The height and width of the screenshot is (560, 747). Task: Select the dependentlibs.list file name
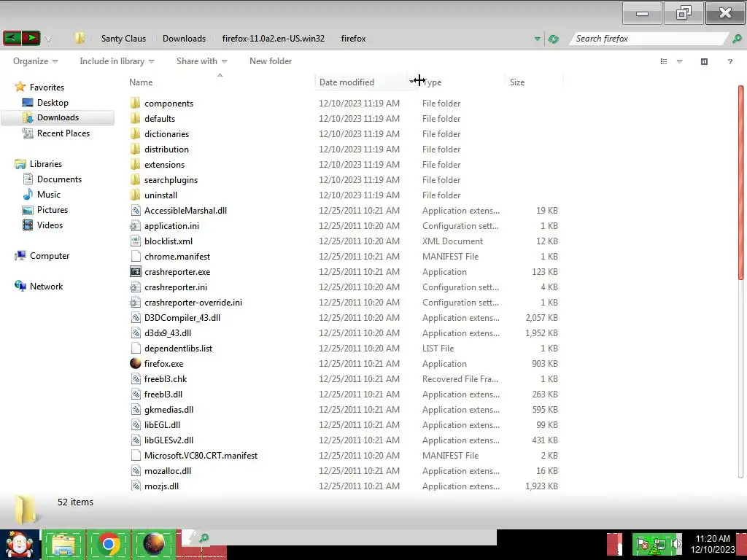tap(178, 348)
